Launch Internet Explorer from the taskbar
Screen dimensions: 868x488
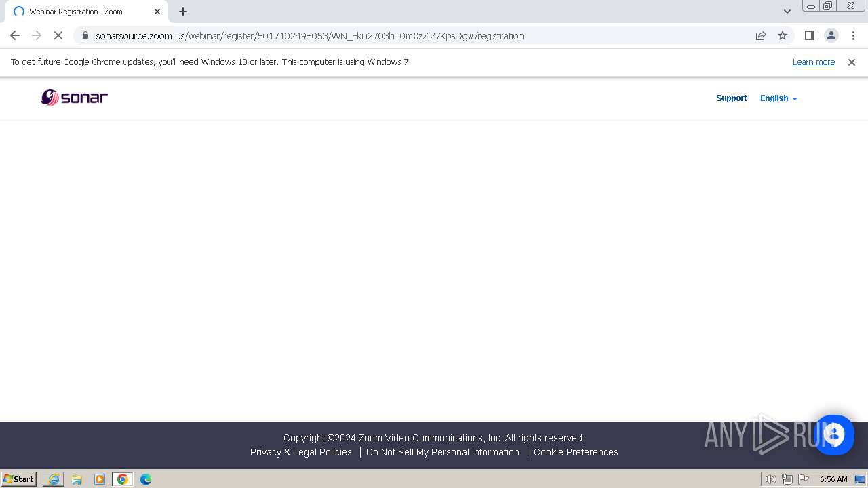[x=54, y=479]
